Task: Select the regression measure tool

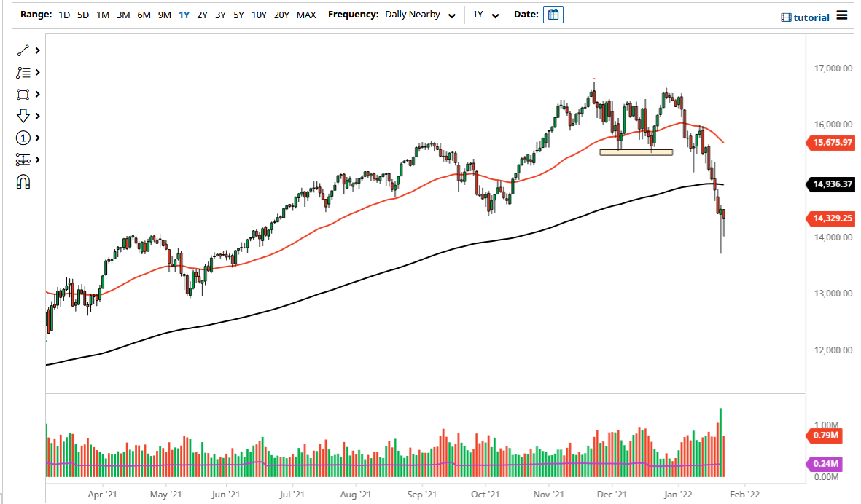Action: [x=23, y=160]
